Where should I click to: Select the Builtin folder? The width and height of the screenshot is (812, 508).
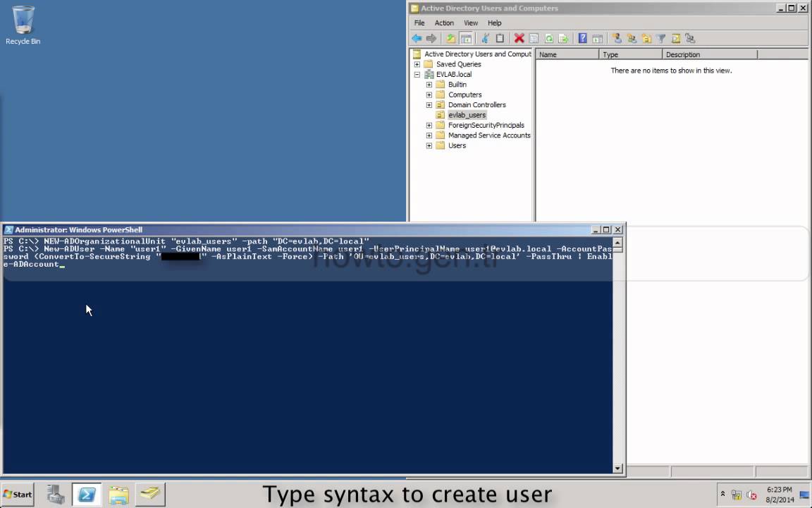(x=457, y=85)
